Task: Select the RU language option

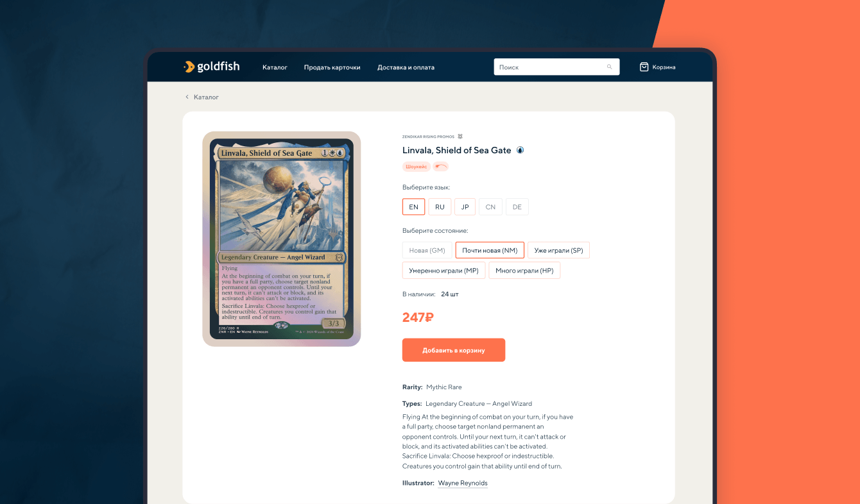Action: pos(440,206)
